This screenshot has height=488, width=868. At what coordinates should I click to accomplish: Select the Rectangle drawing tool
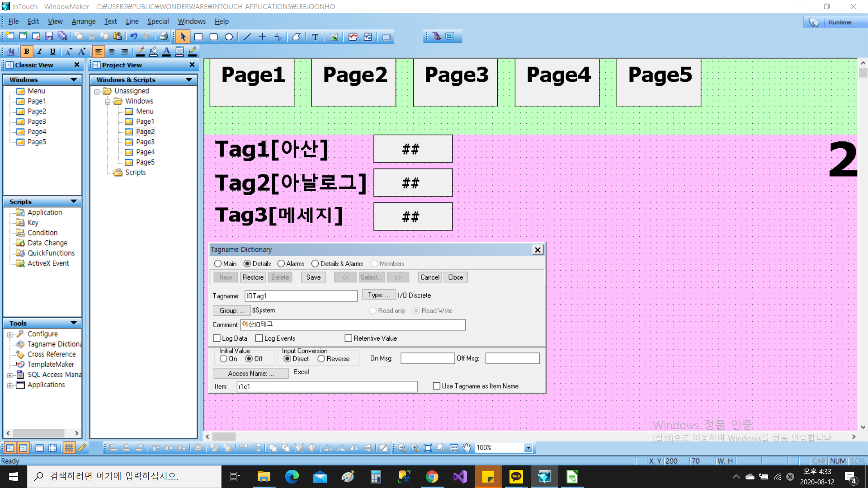click(198, 37)
